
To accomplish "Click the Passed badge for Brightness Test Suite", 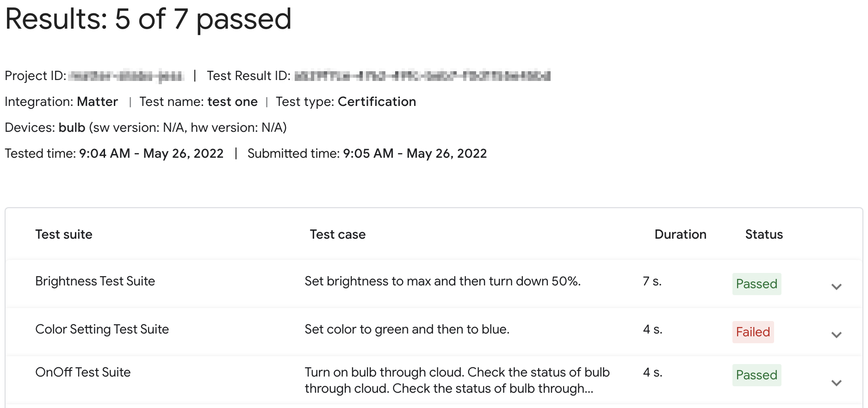I will pos(756,284).
